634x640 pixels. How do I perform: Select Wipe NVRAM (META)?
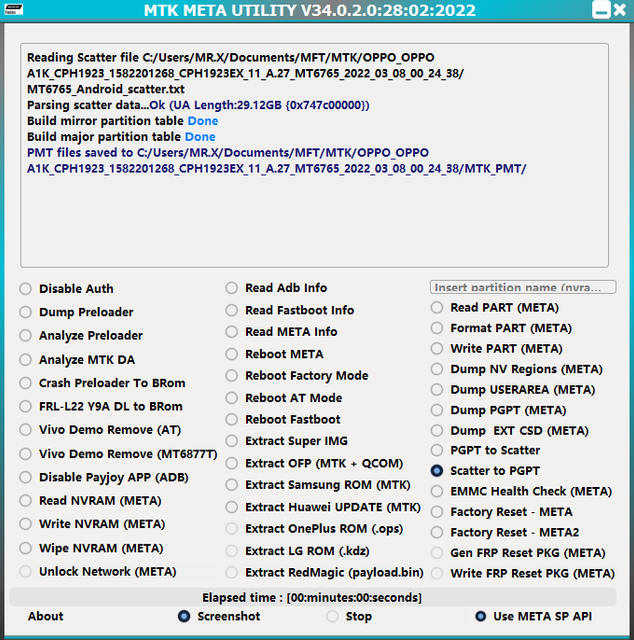pyautogui.click(x=25, y=548)
